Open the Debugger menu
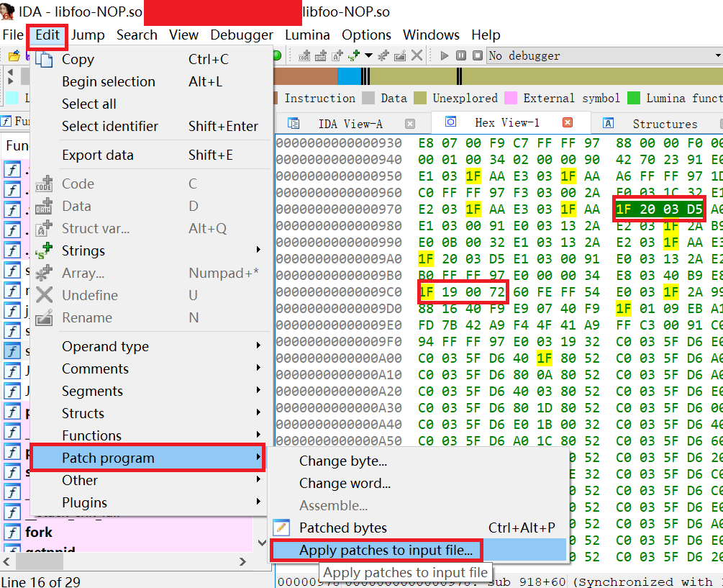 [242, 35]
